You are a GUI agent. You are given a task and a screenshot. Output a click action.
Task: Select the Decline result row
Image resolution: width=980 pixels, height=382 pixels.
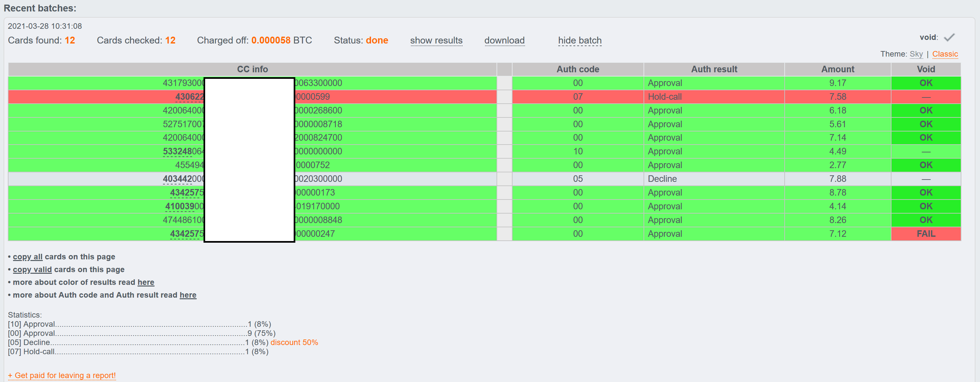484,179
